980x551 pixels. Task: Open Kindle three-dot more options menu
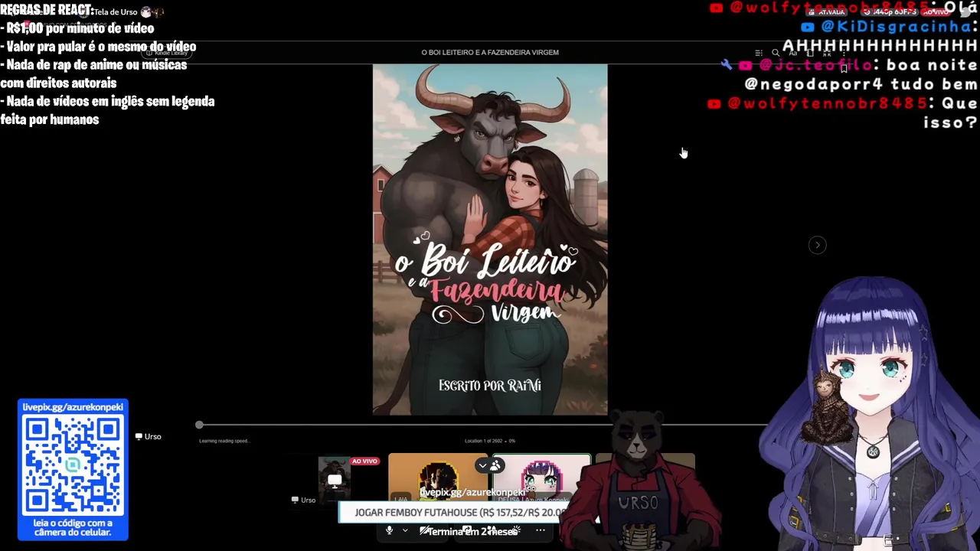coord(844,53)
